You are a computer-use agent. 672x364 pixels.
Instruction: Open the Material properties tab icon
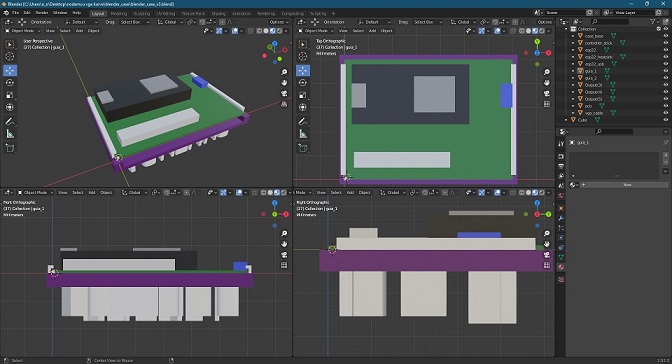click(x=561, y=267)
